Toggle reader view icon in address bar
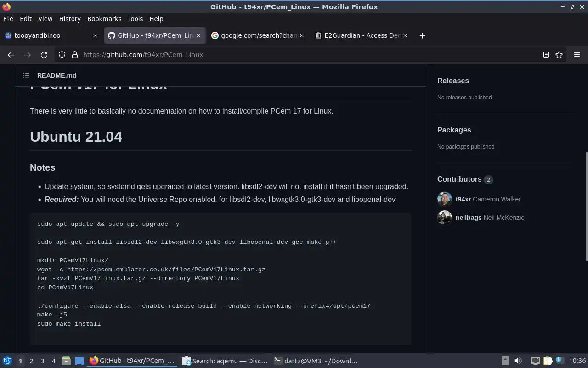588x368 pixels. (x=546, y=55)
